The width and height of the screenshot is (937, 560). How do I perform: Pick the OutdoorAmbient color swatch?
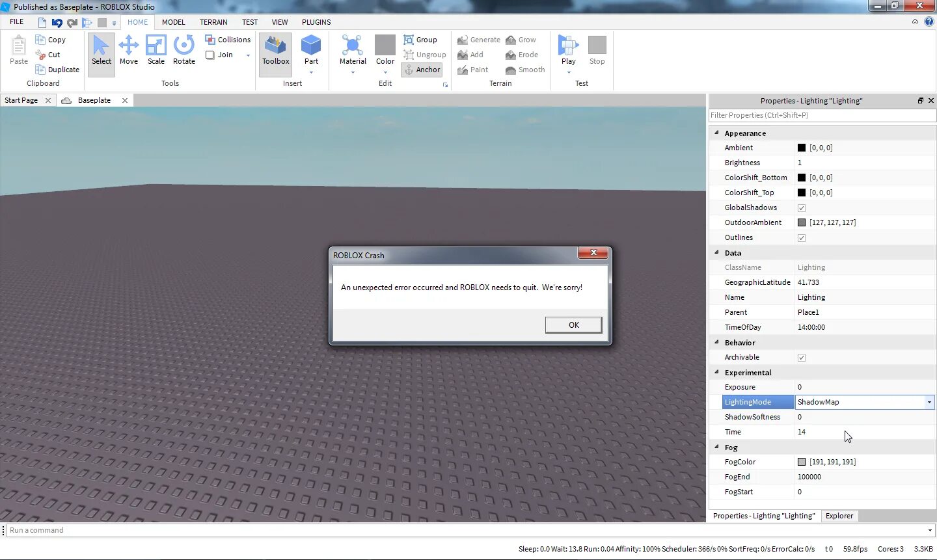(x=802, y=223)
